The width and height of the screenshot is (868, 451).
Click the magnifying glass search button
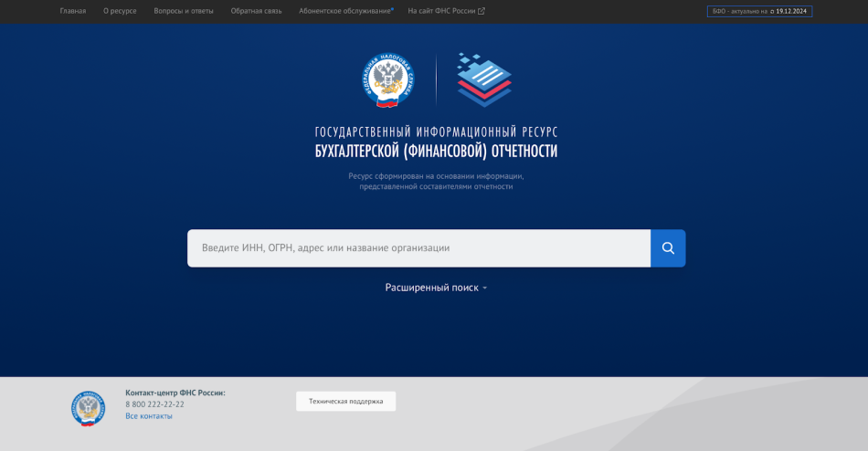click(668, 248)
